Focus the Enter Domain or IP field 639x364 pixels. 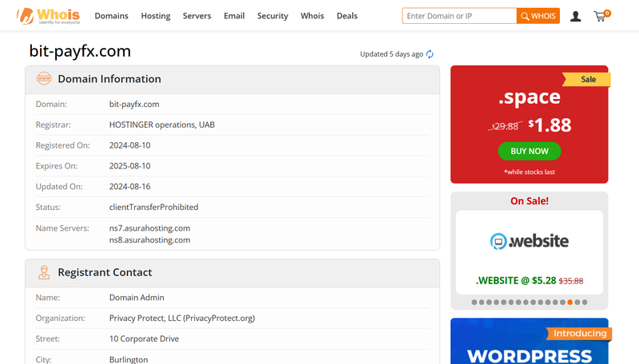pos(459,16)
